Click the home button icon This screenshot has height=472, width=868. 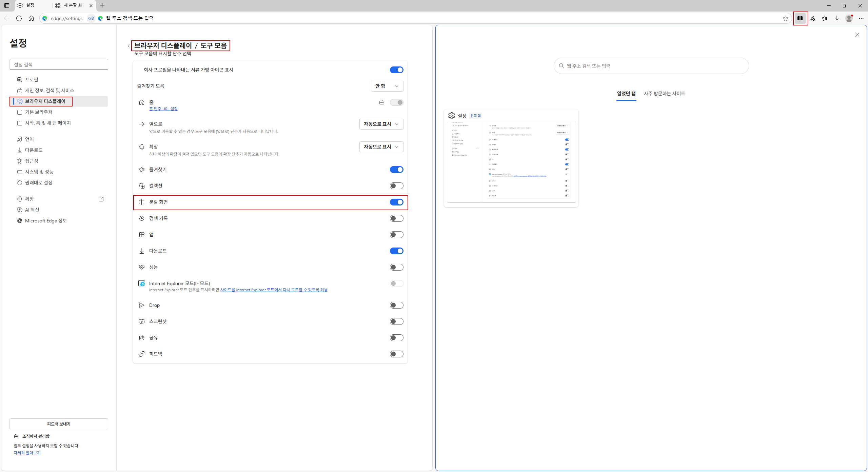[31, 18]
